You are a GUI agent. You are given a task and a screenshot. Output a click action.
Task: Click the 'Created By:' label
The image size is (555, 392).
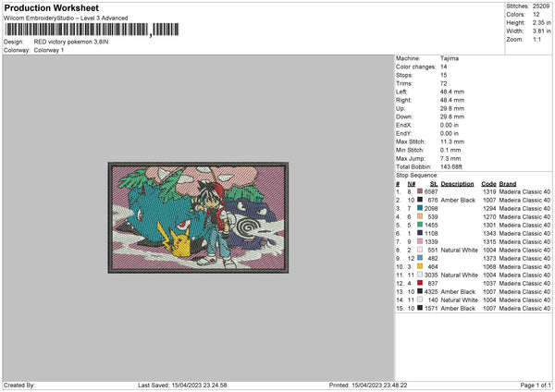pos(19,385)
